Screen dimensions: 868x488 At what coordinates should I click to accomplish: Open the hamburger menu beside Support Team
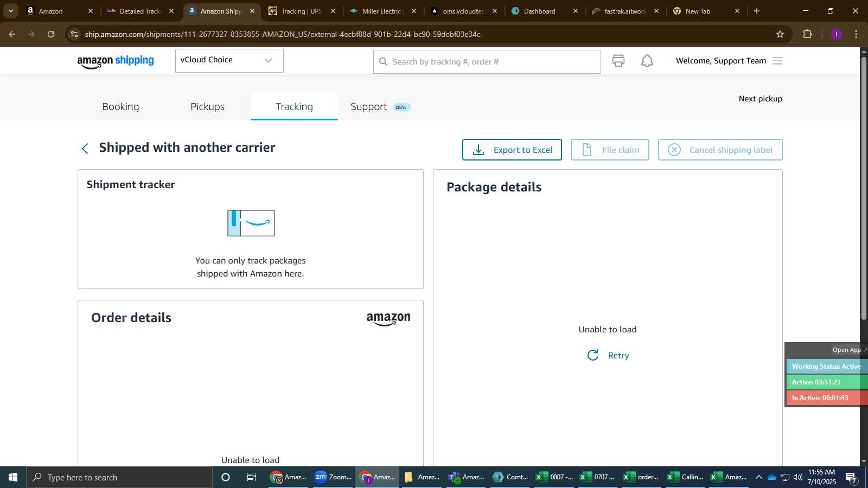pyautogui.click(x=777, y=61)
